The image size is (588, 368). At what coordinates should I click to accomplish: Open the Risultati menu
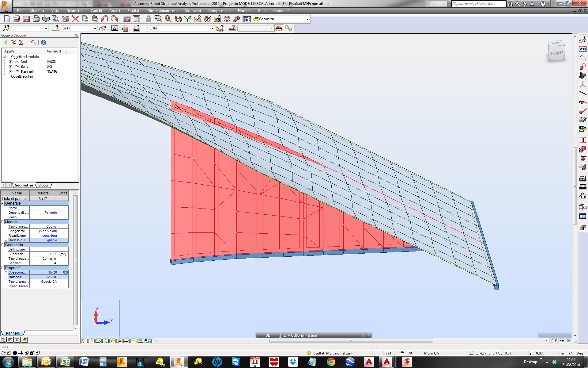point(134,11)
